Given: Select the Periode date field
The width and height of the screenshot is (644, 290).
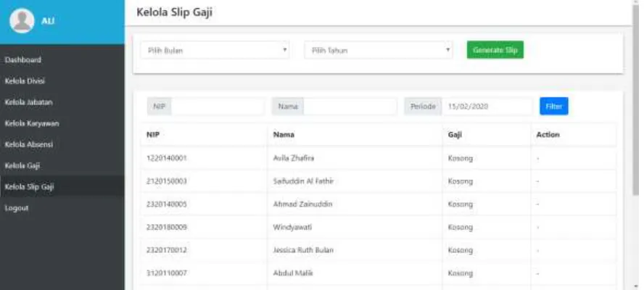Looking at the screenshot, I should (487, 107).
